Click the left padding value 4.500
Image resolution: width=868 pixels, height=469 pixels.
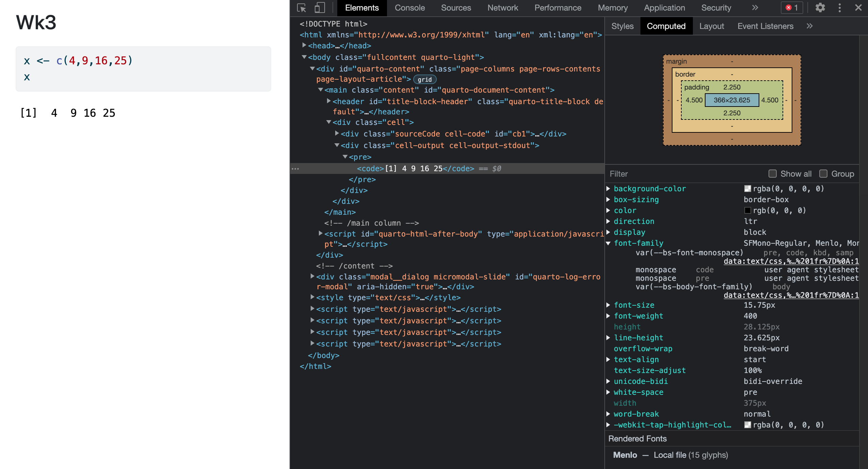click(694, 100)
